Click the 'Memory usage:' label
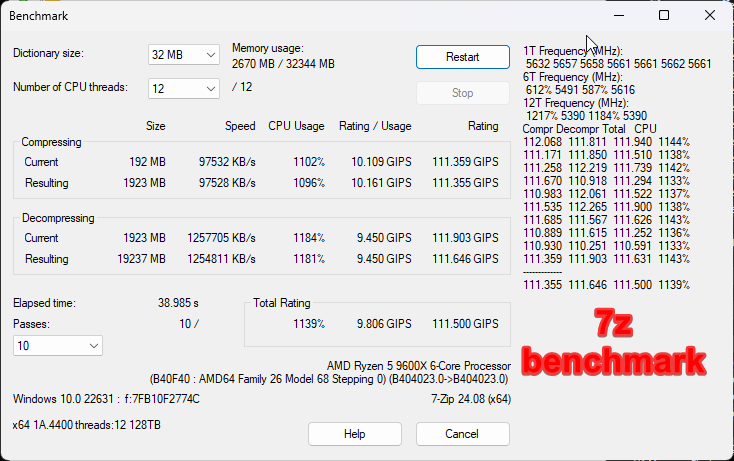This screenshot has height=461, width=734. point(268,48)
